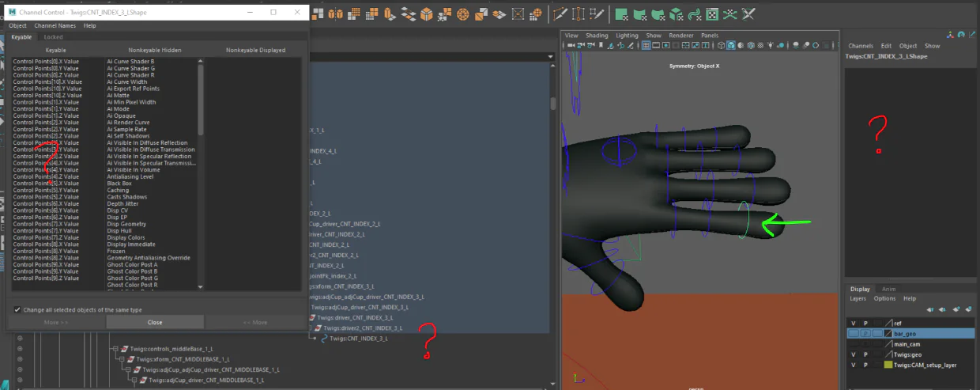The height and width of the screenshot is (390, 980).
Task: Select 'Frozen' in Nonkeyable Hidden list
Action: point(117,251)
